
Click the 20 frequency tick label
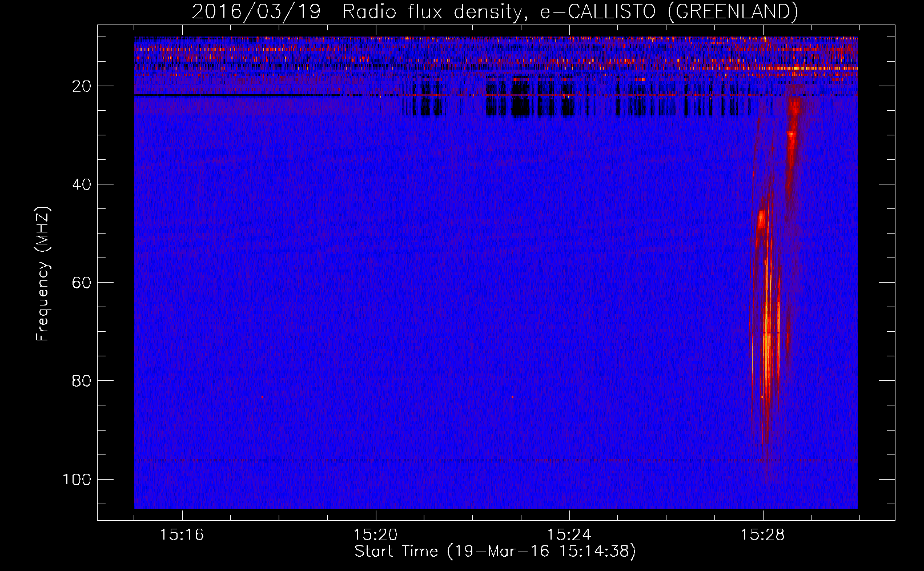82,86
